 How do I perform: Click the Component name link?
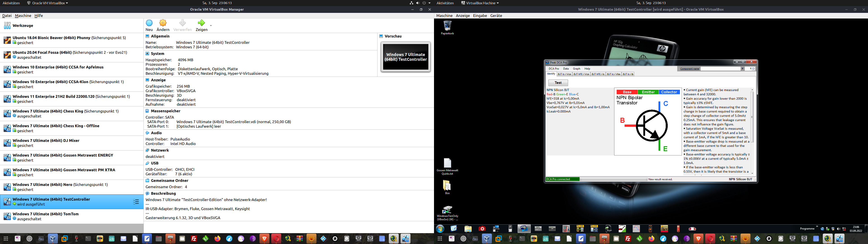689,69
